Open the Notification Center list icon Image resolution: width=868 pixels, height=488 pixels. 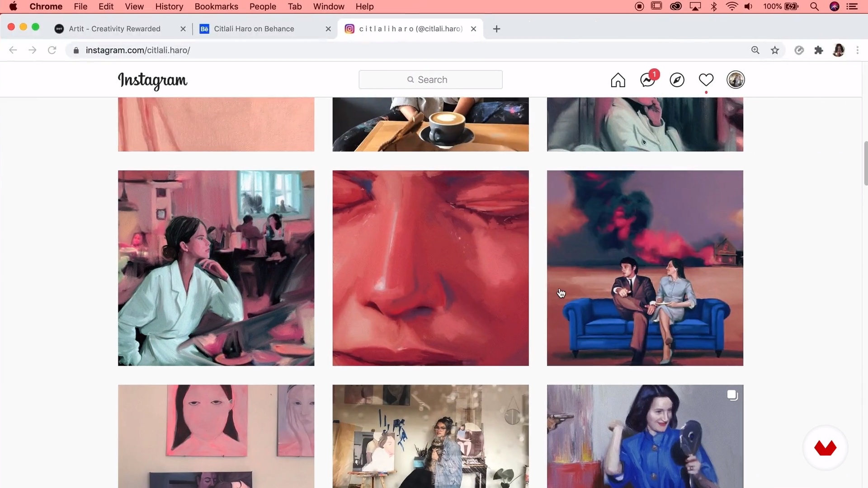(852, 6)
